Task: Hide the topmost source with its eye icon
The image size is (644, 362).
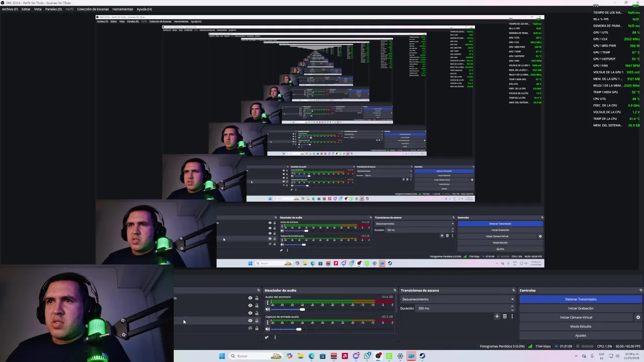Action: coord(250,298)
